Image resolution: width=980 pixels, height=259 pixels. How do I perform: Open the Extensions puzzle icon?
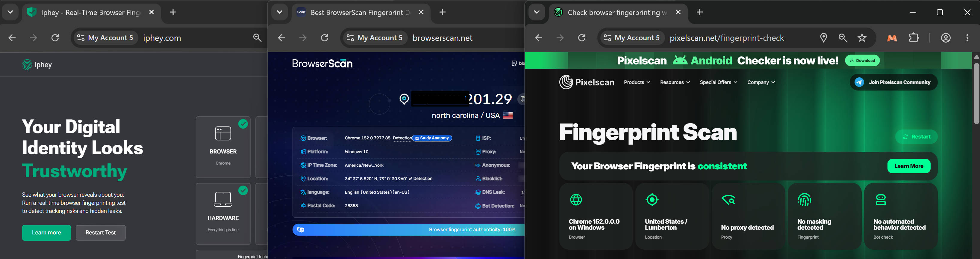(x=914, y=38)
